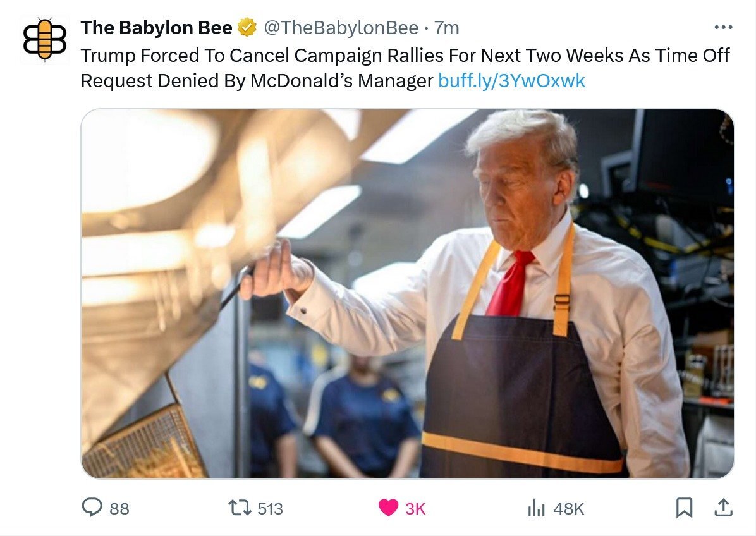The height and width of the screenshot is (536, 756).
Task: Click the 88 replies count
Action: 119,509
